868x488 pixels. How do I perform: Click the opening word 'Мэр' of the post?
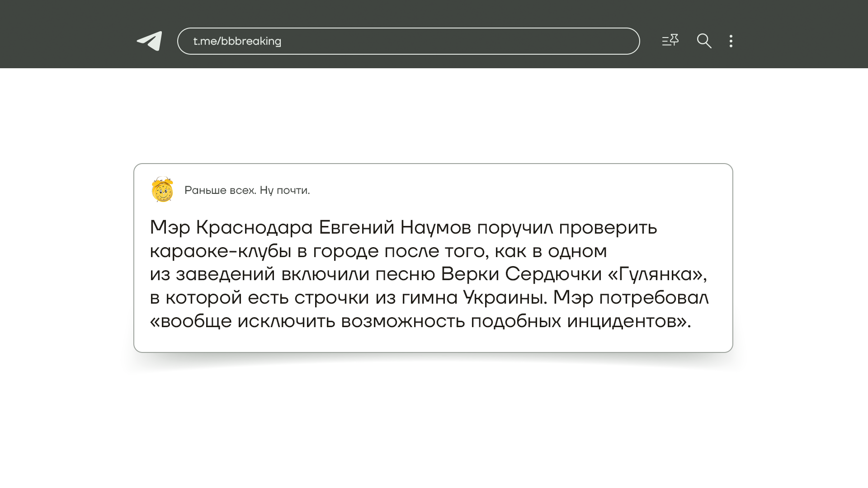coord(170,227)
